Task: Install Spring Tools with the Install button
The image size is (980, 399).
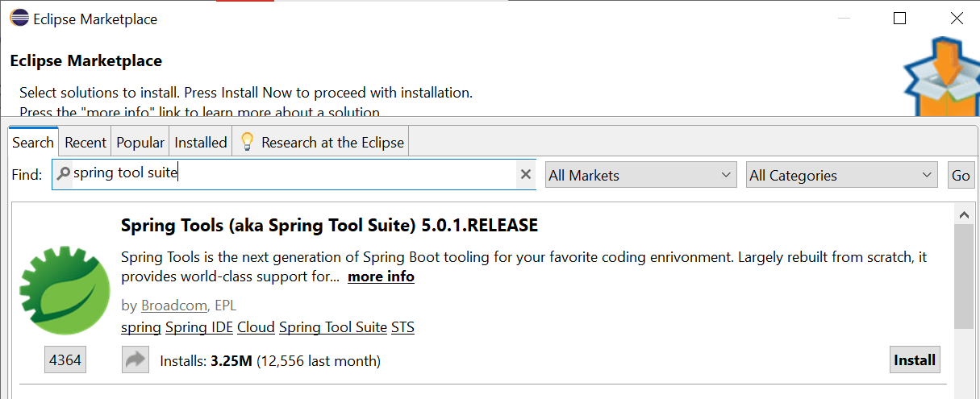Action: 915,360
